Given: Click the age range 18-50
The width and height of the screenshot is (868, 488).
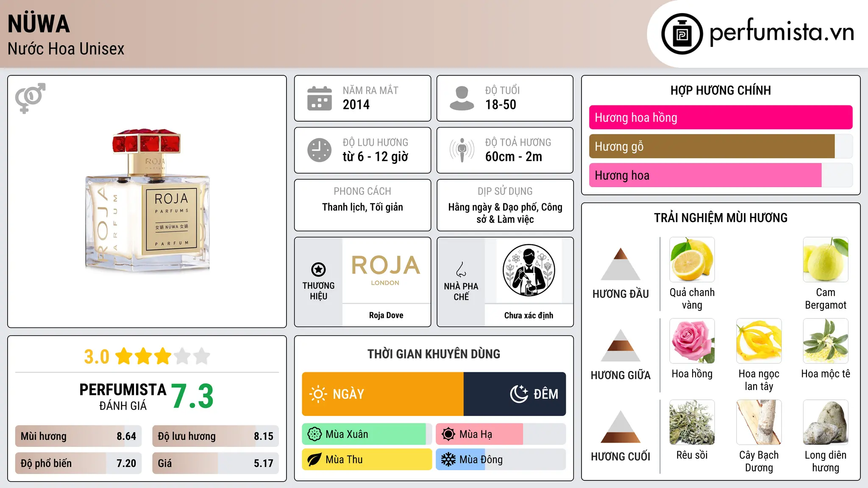Looking at the screenshot, I should [x=501, y=105].
